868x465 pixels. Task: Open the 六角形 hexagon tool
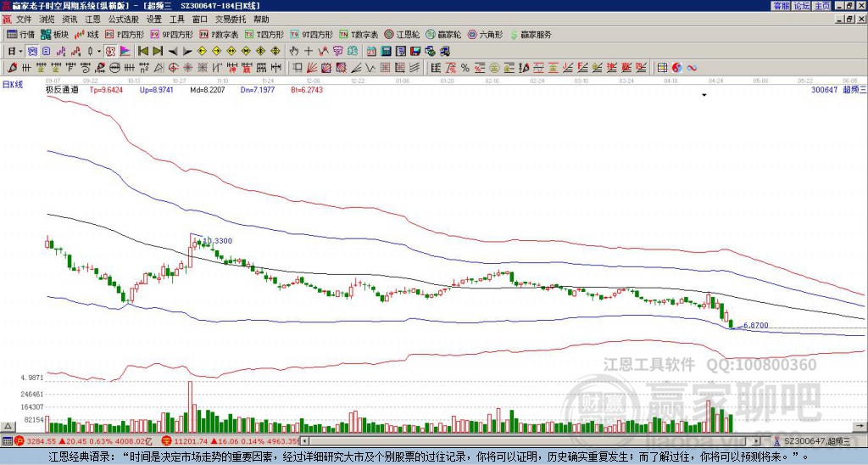pyautogui.click(x=486, y=34)
